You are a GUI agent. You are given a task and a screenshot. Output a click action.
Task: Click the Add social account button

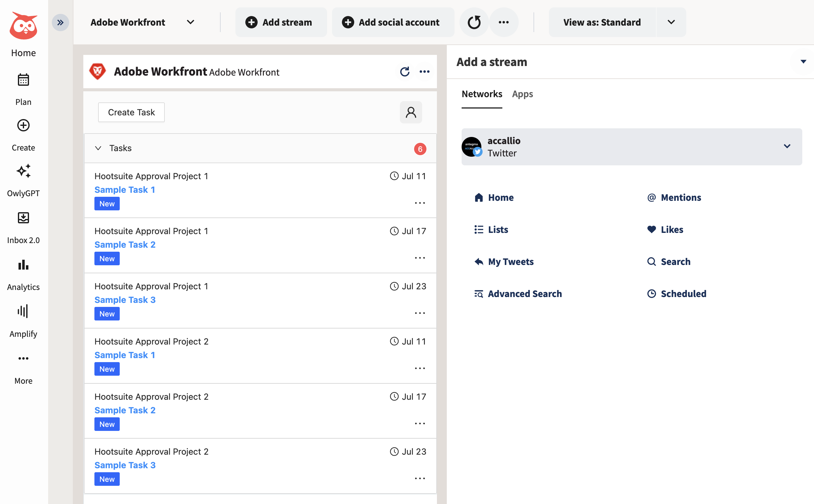point(393,22)
